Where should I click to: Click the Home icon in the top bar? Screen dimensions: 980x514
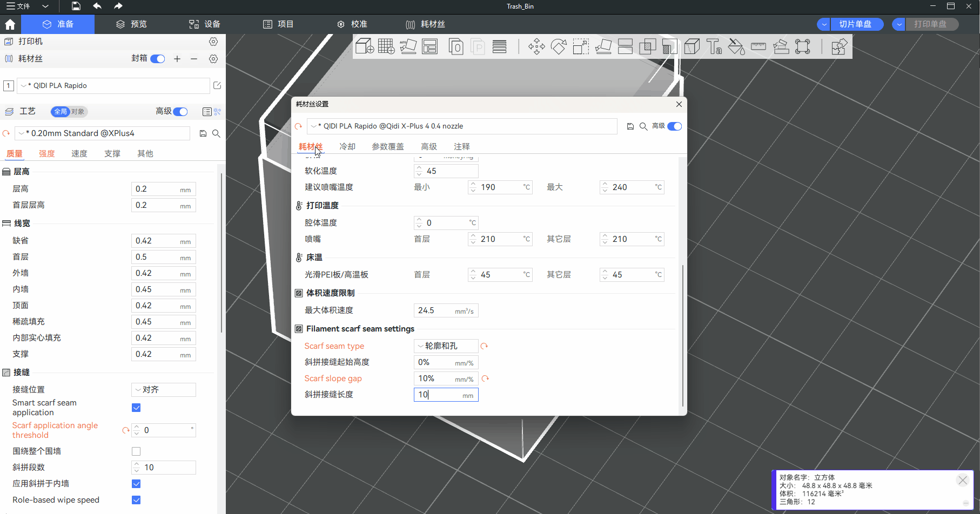click(10, 24)
